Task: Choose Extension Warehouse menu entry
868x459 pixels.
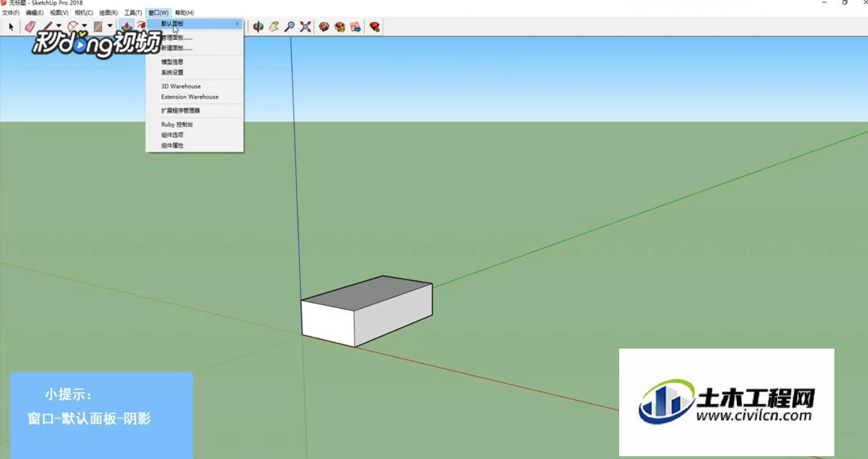Action: 195,96
